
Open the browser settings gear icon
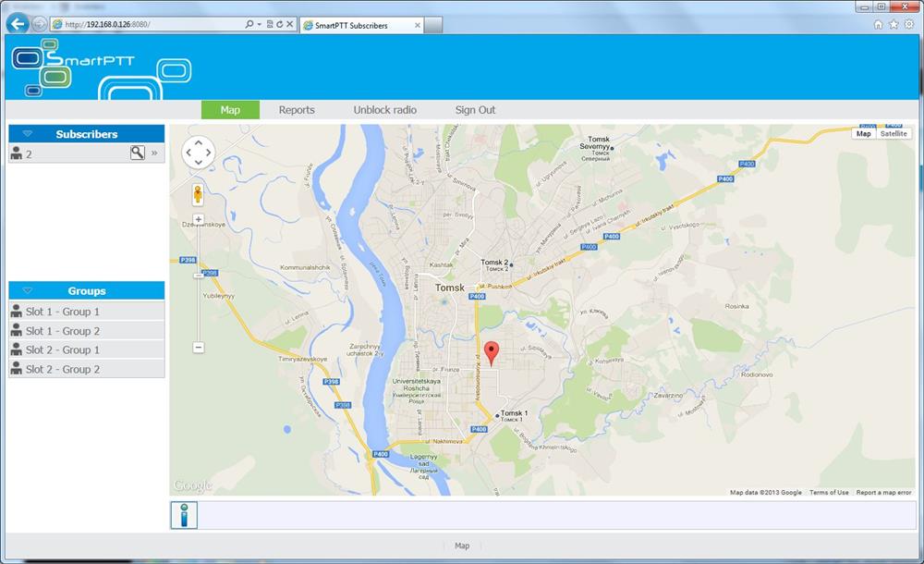tap(908, 24)
